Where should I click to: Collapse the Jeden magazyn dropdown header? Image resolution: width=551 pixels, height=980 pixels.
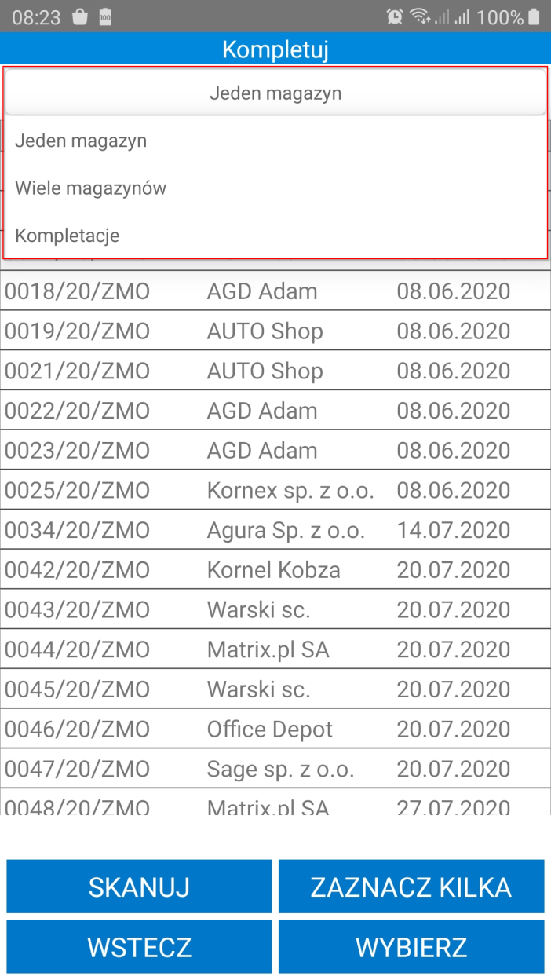275,93
